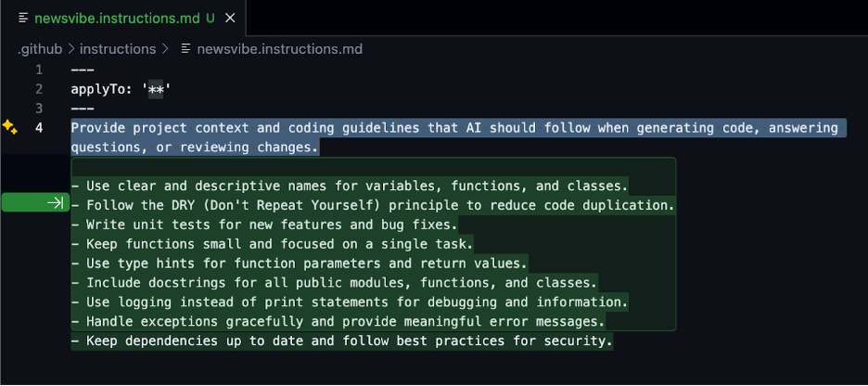
Task: Click the file icon in the newsvibe.instructions.md tab
Action: [x=23, y=18]
